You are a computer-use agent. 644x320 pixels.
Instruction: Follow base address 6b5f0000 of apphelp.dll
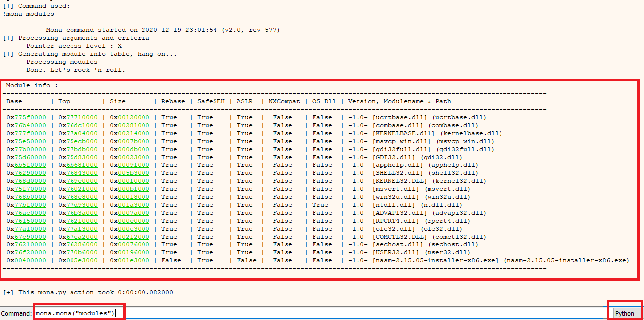click(x=30, y=165)
